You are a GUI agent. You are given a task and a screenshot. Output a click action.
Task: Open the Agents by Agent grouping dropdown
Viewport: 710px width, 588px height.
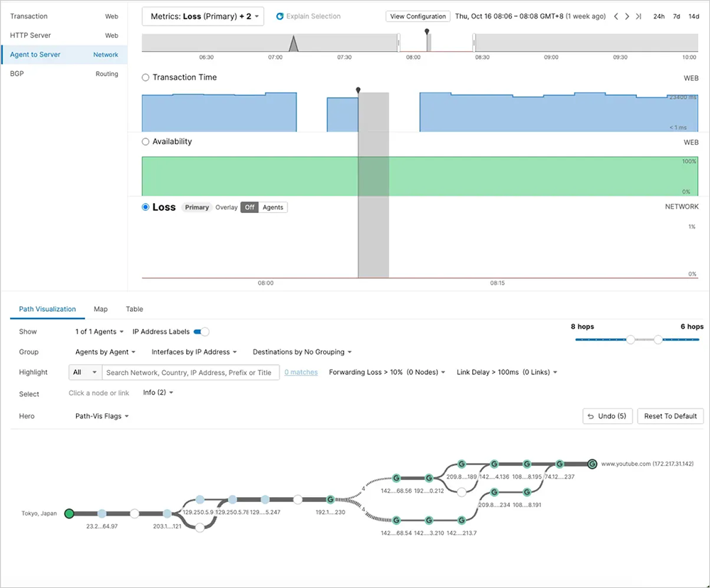click(x=104, y=352)
